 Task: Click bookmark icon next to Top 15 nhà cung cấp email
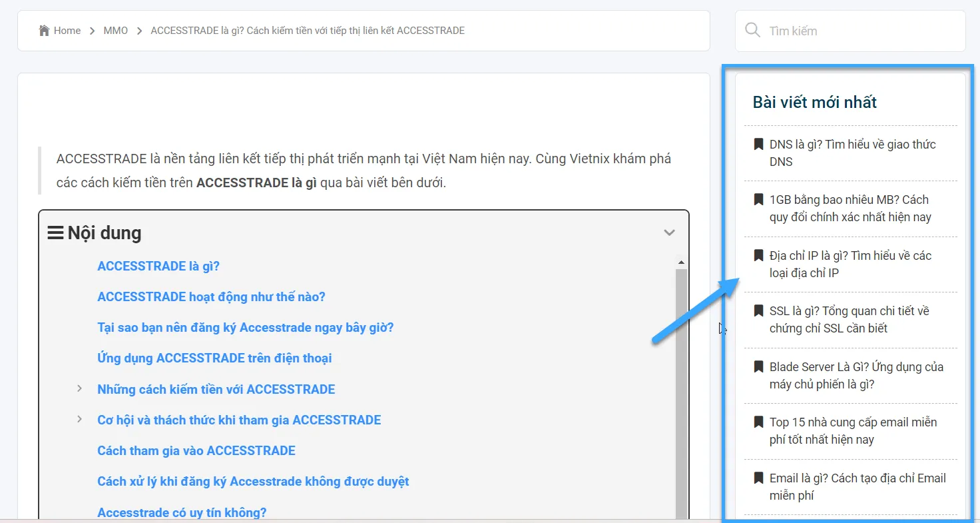(758, 422)
